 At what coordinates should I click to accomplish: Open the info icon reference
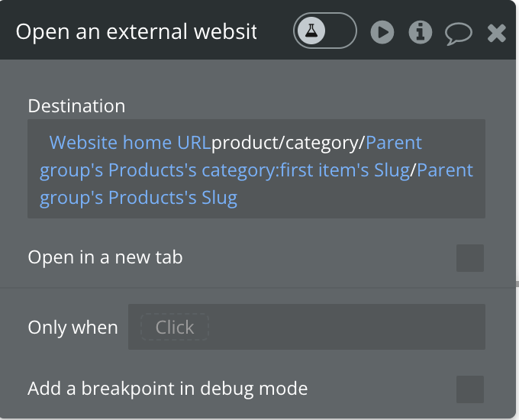(421, 32)
